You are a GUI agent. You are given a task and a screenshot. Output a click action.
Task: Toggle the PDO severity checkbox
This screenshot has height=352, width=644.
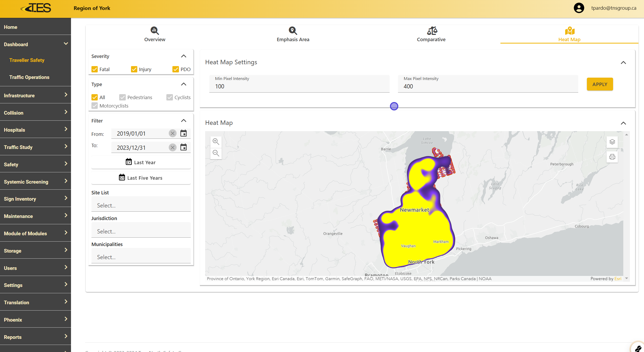click(176, 69)
